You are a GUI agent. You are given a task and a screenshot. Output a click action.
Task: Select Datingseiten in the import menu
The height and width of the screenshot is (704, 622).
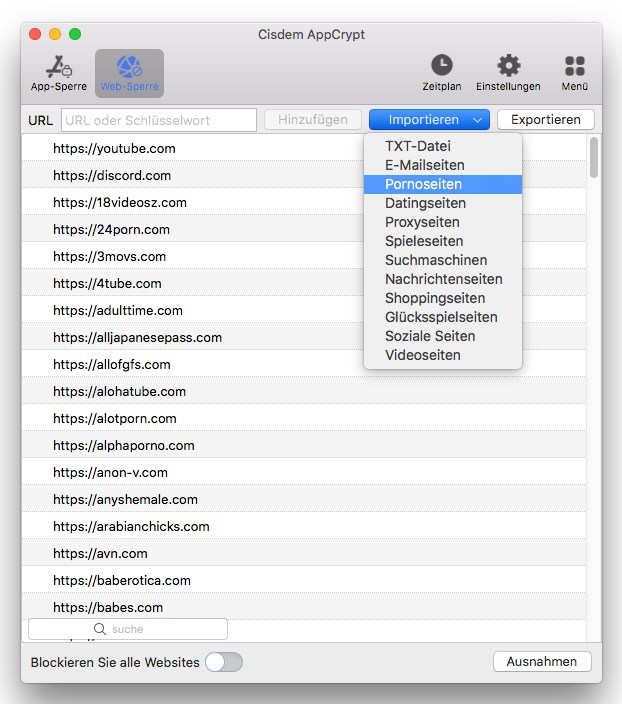pos(443,203)
